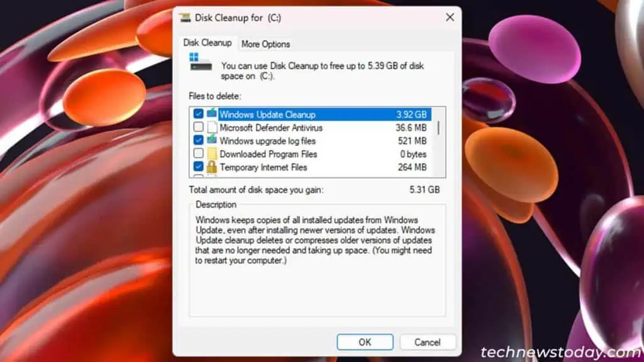The width and height of the screenshot is (644, 362).
Task: Confirm cleanup with the OK button
Action: pyautogui.click(x=365, y=342)
